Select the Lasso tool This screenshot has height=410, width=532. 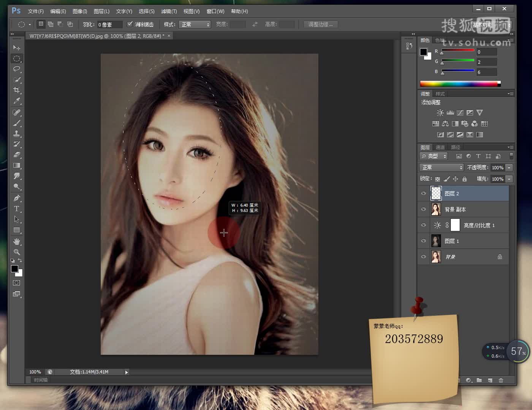tap(17, 69)
